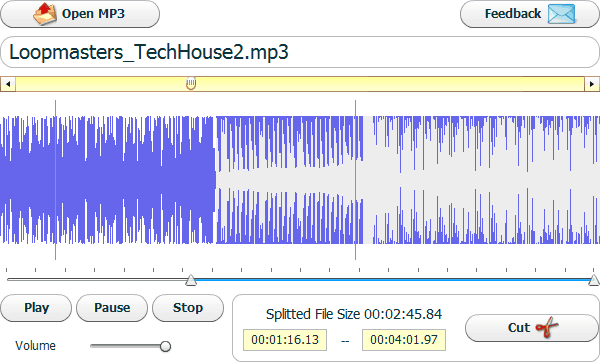
Task: Click the right scroll arrow of waveform scrollbar
Action: pyautogui.click(x=592, y=84)
